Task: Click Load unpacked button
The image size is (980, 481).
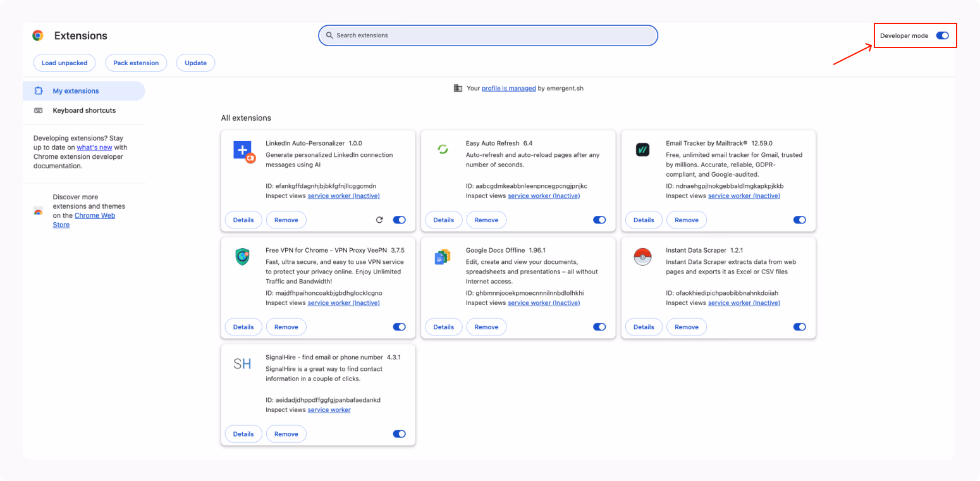Action: (x=64, y=63)
